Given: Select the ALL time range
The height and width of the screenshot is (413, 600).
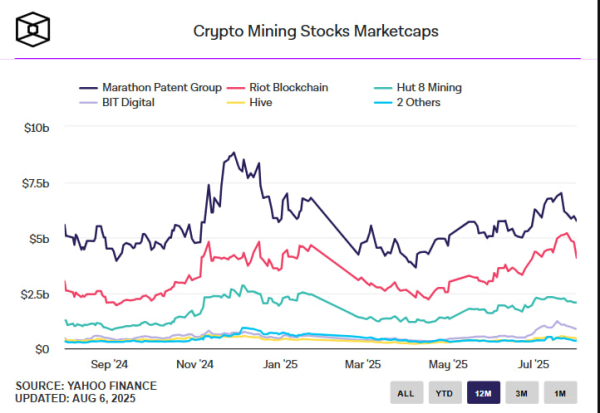Looking at the screenshot, I should pyautogui.click(x=406, y=393).
